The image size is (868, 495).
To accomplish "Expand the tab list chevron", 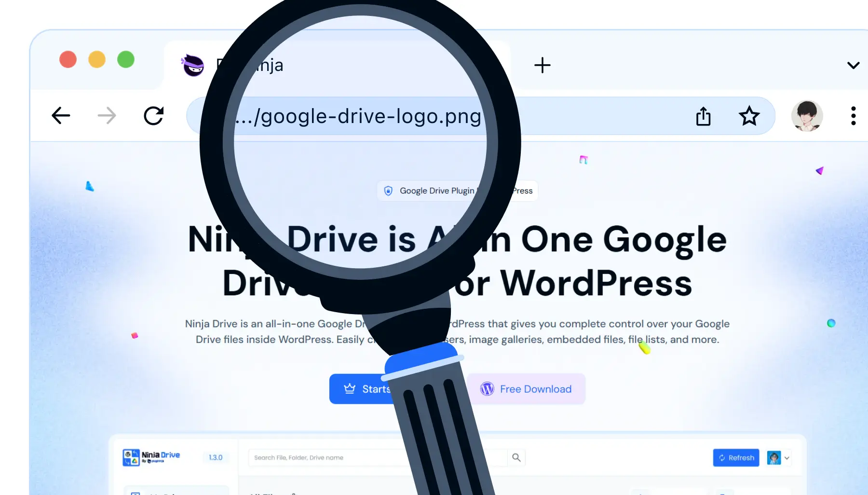I will point(854,65).
